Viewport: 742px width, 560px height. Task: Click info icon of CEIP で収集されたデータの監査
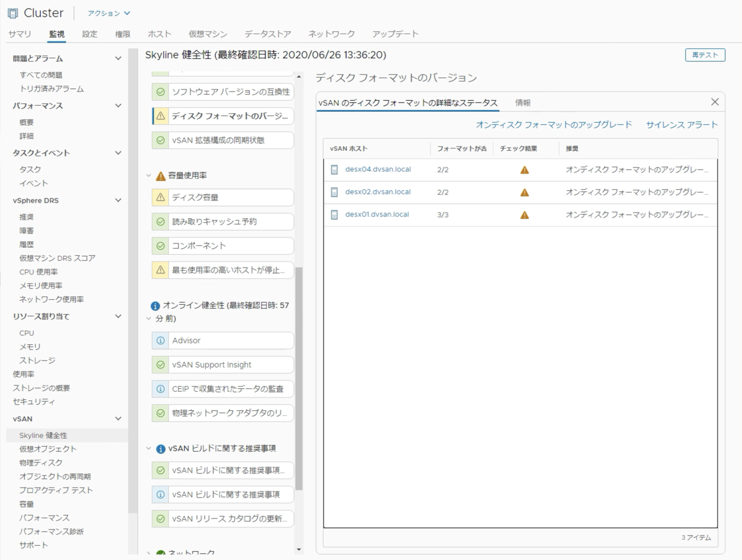(x=161, y=389)
